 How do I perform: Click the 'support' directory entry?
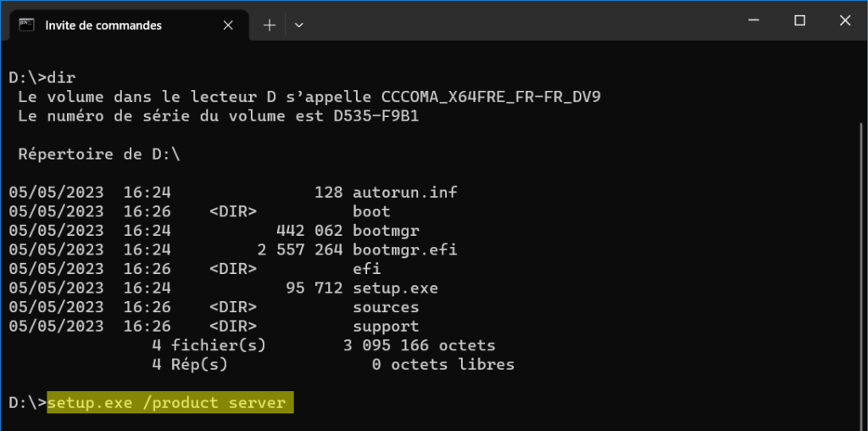tap(386, 327)
